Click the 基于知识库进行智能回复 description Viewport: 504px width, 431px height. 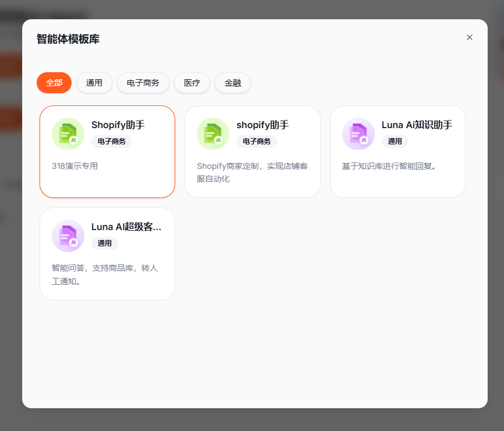(389, 166)
